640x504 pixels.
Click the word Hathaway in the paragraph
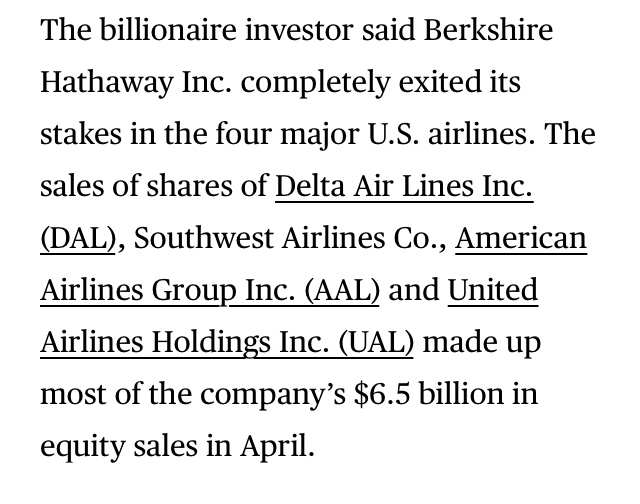click(x=107, y=83)
